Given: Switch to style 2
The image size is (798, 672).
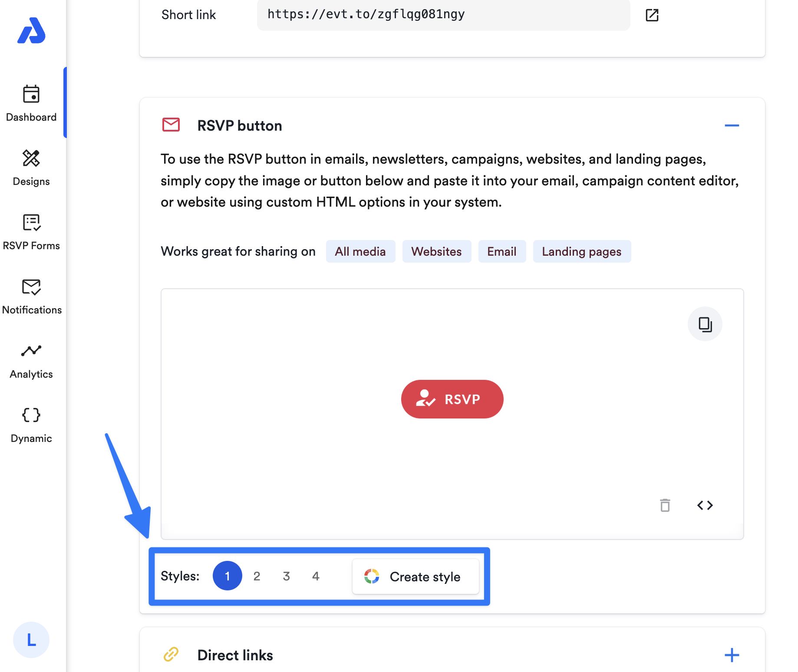Looking at the screenshot, I should (257, 576).
